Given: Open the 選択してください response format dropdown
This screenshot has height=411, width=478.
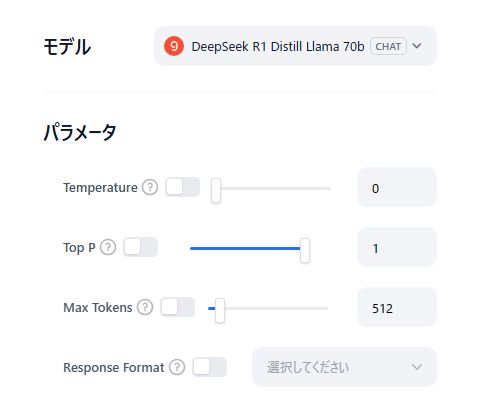Looking at the screenshot, I should click(x=344, y=367).
